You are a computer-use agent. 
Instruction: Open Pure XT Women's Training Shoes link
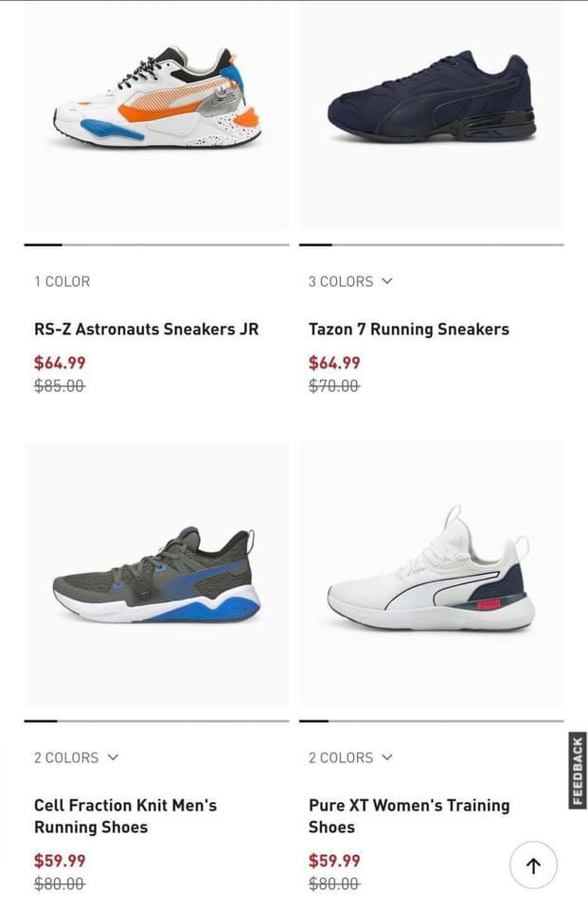[409, 816]
